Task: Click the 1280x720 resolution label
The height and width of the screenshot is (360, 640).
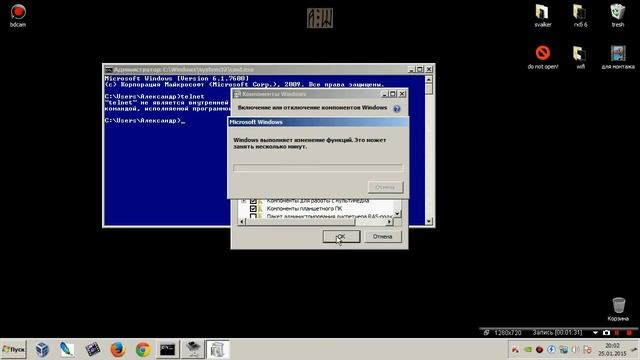Action: (508, 333)
